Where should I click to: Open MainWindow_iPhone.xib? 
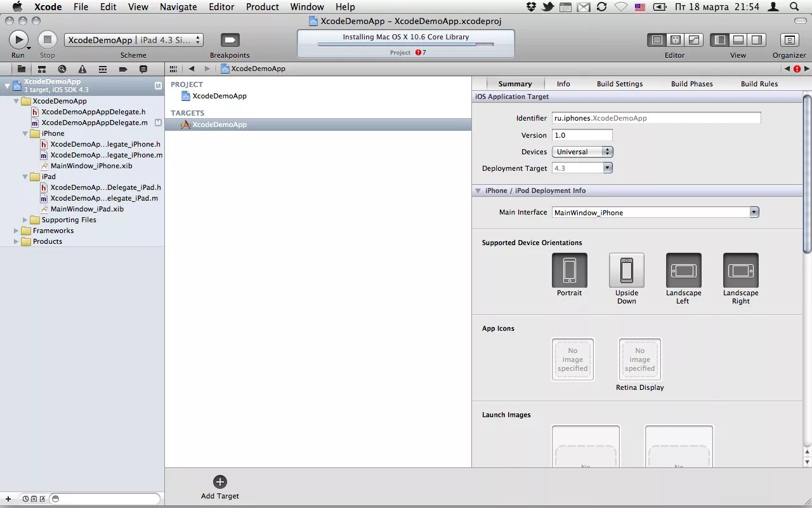tap(91, 166)
